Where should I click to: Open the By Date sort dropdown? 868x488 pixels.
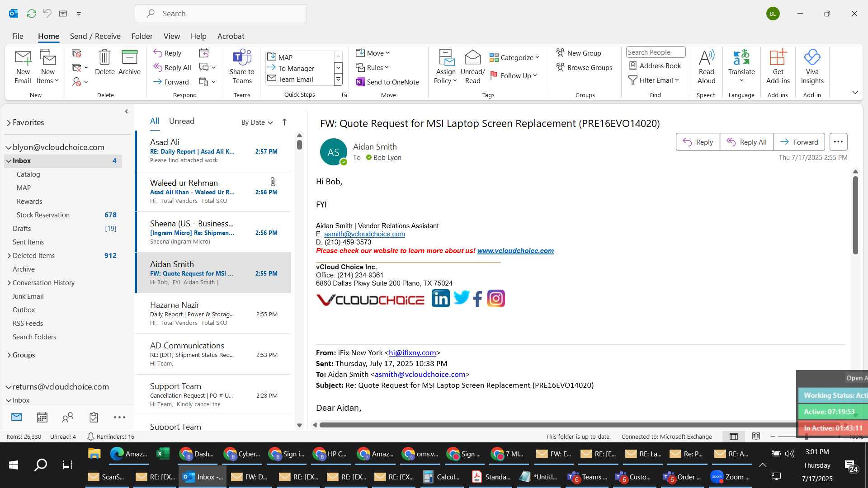coord(257,122)
